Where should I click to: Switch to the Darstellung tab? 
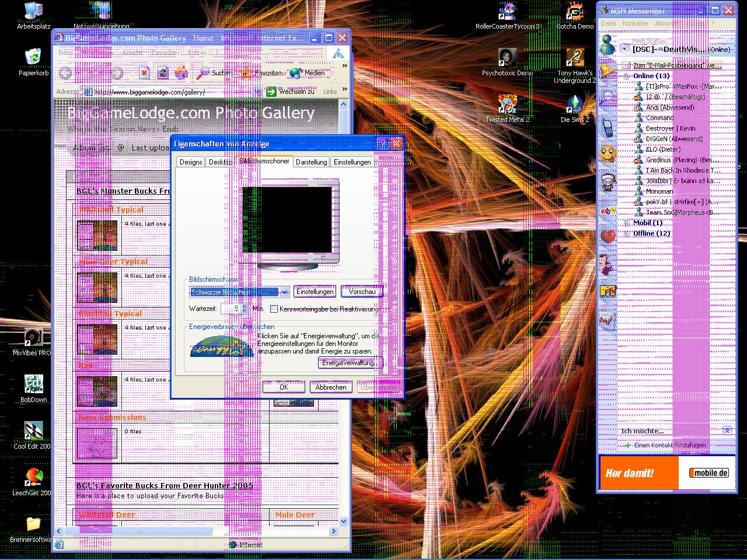tap(311, 162)
